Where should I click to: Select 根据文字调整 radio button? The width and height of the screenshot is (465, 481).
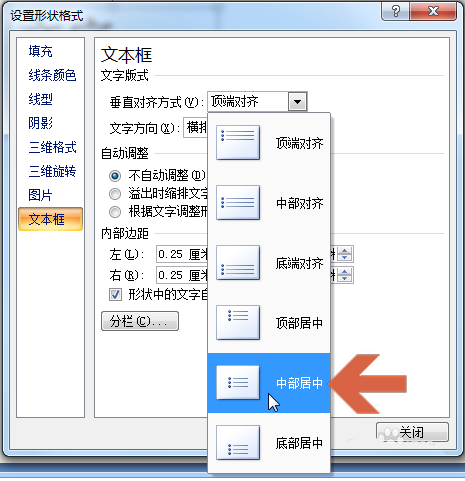tap(115, 212)
